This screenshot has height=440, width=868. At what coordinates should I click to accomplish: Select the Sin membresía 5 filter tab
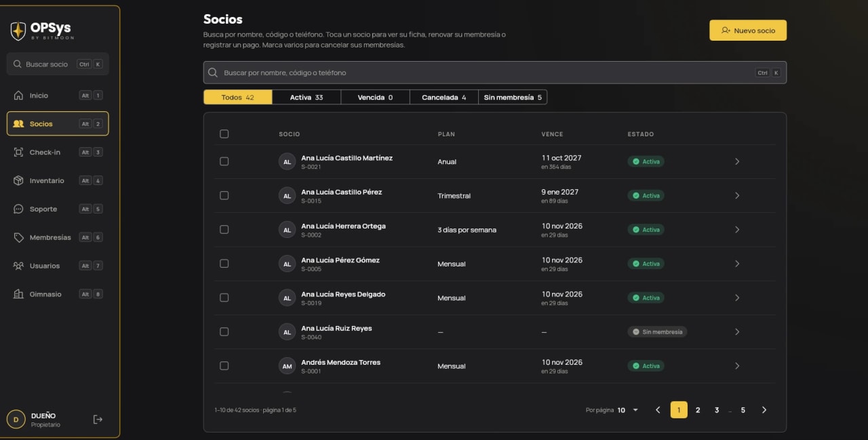pos(513,98)
